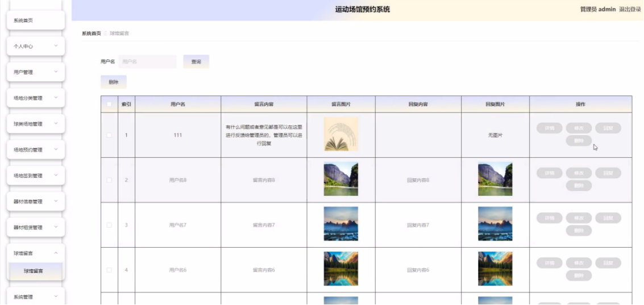
Task: Click 修改 button in row 用户名6
Action: click(x=579, y=263)
